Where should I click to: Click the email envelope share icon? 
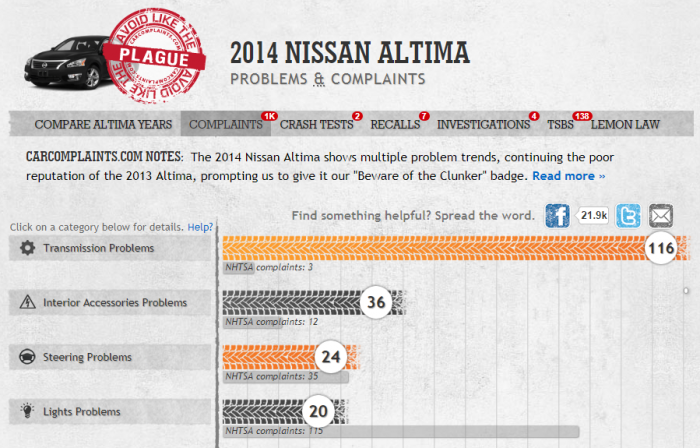(661, 215)
